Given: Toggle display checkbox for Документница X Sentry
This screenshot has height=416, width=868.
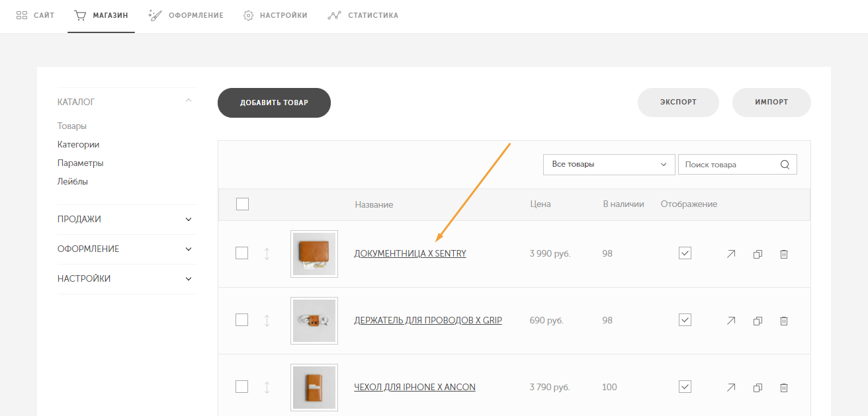Looking at the screenshot, I should pyautogui.click(x=685, y=253).
